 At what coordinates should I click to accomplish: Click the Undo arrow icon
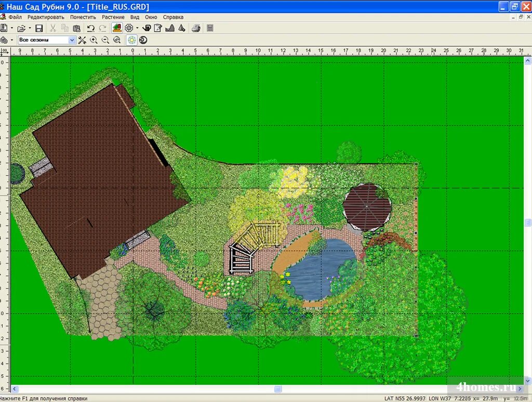click(x=91, y=28)
